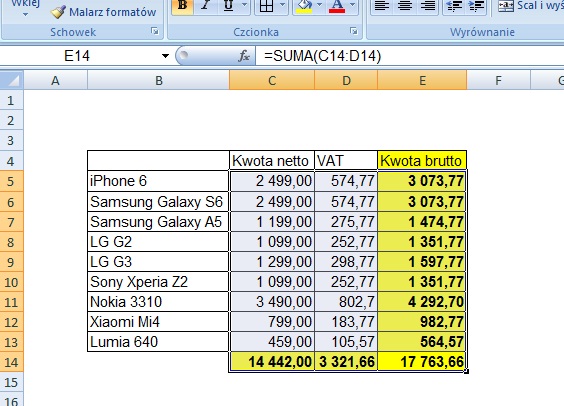Select the 'Nokia 3310' cell
The image size is (564, 406).
point(158,302)
